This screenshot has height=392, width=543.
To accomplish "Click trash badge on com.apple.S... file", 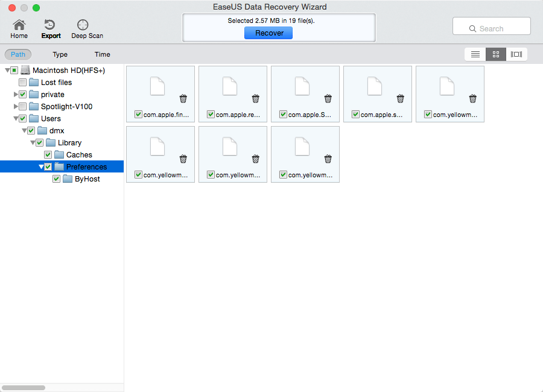I will (x=328, y=99).
